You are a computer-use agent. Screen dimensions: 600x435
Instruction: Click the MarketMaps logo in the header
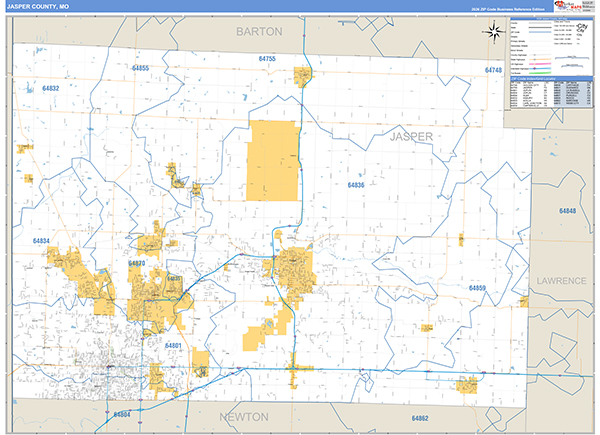coord(568,6)
